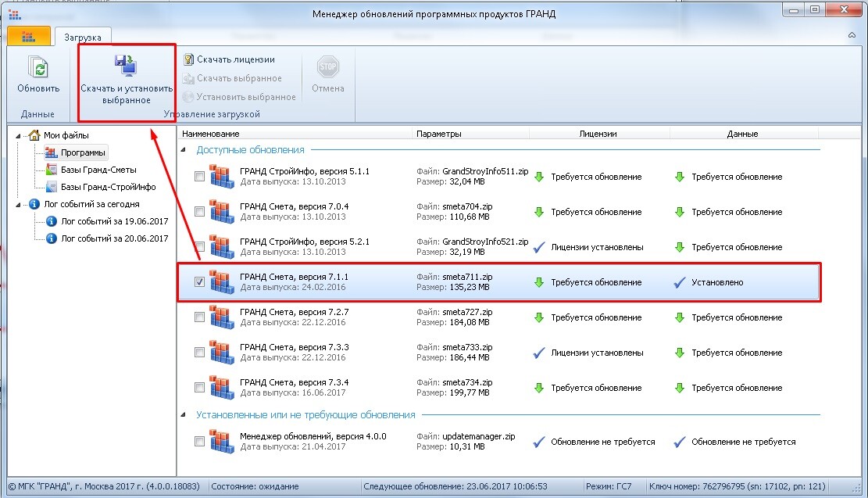This screenshot has height=498, width=868.
Task: Click license update arrow for smeta704.zip
Action: pyautogui.click(x=538, y=212)
